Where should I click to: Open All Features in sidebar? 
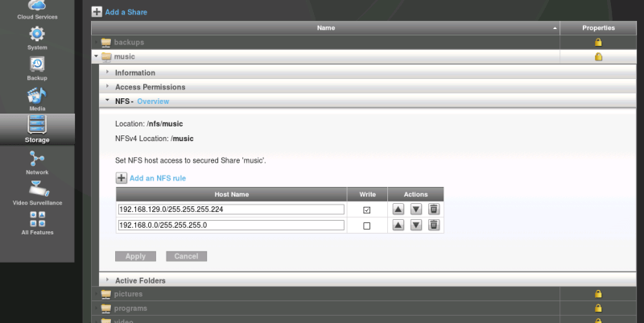pos(37,219)
